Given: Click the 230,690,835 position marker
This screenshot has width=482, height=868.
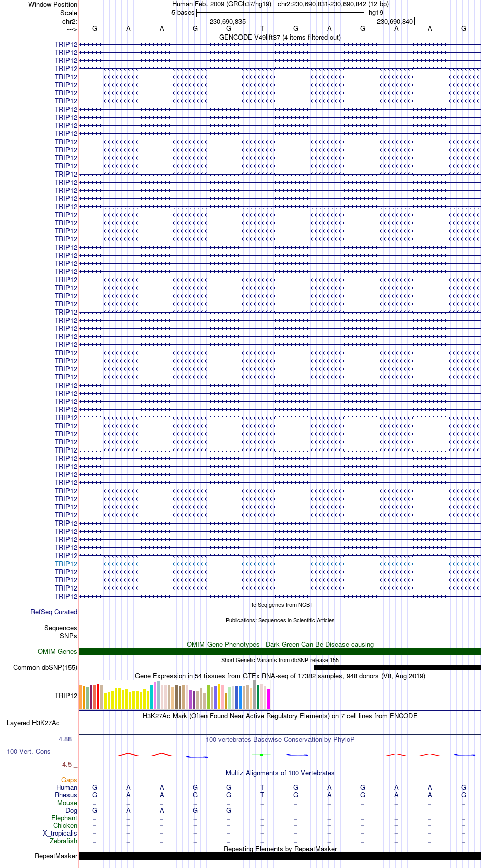Looking at the screenshot, I should [x=227, y=21].
